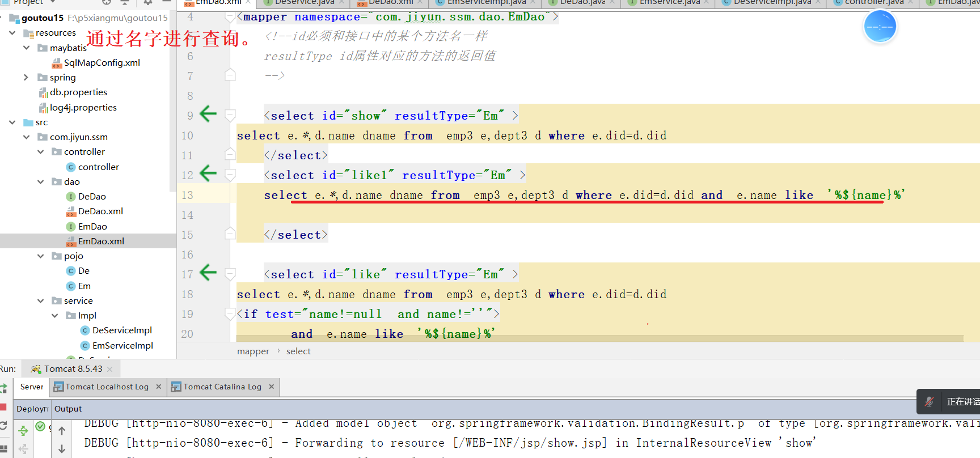The image size is (980, 458).
Task: Collapse the maybatis folder
Action: pos(26,48)
